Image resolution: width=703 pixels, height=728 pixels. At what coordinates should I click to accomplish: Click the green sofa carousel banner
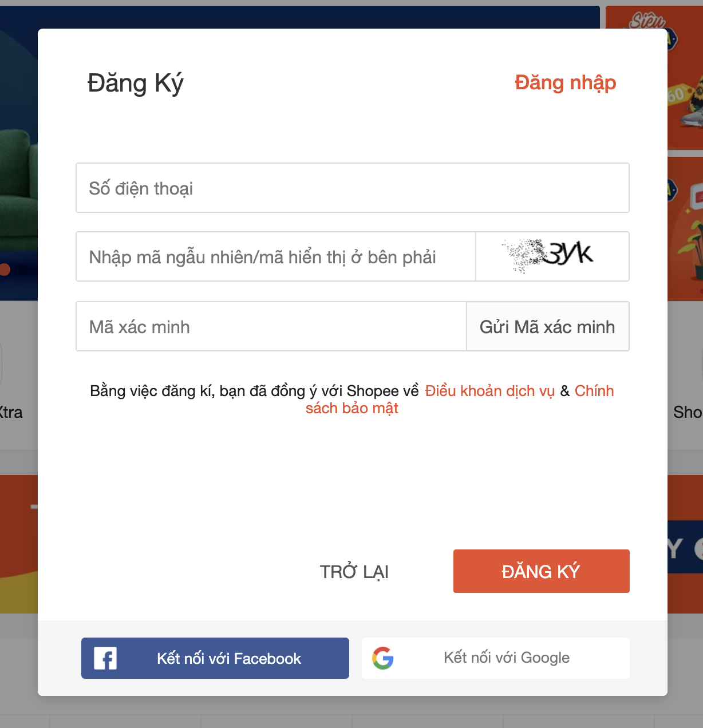17,172
